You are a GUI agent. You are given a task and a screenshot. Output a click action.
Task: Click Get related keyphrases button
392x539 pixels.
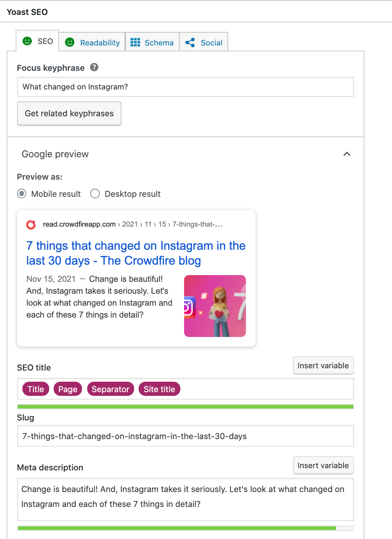(69, 113)
